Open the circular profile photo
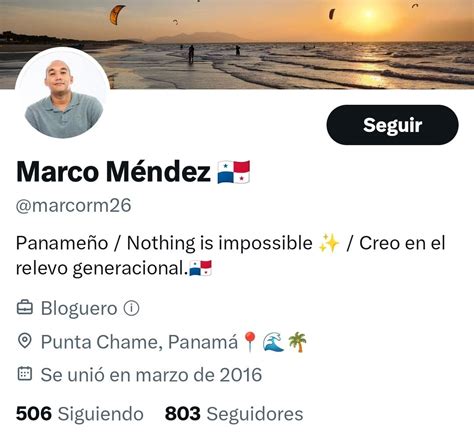Screen dimensions: 474x438 (63, 95)
